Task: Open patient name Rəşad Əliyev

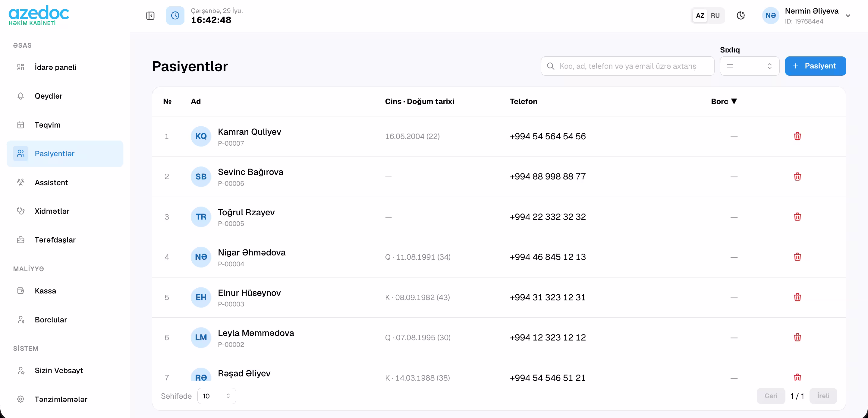Action: [x=244, y=373]
